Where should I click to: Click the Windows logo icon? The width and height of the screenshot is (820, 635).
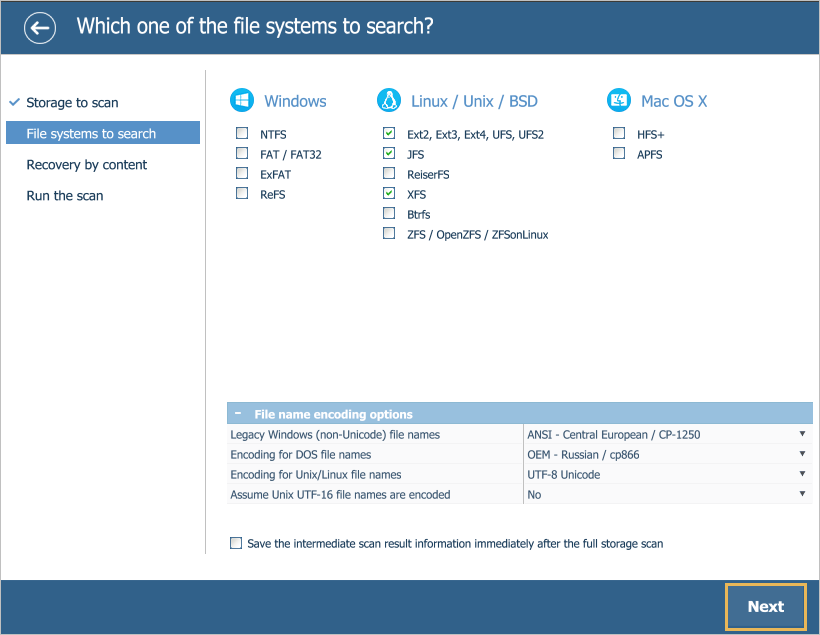[242, 100]
